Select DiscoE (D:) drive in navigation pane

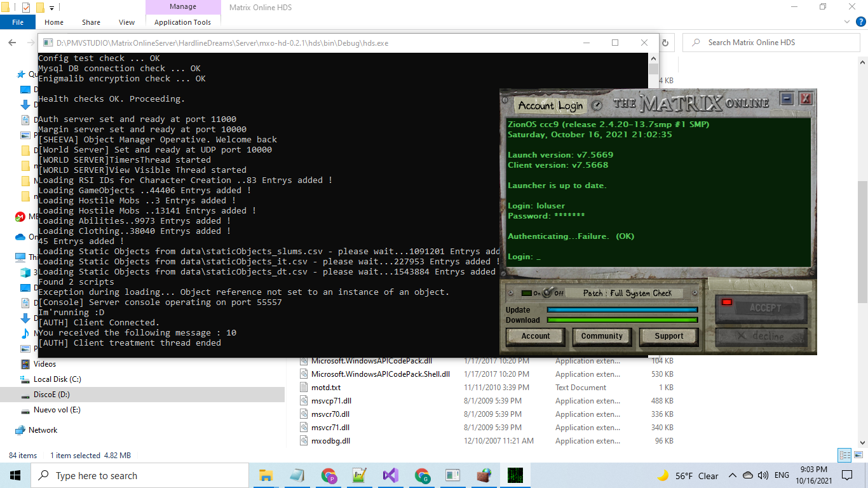coord(51,395)
